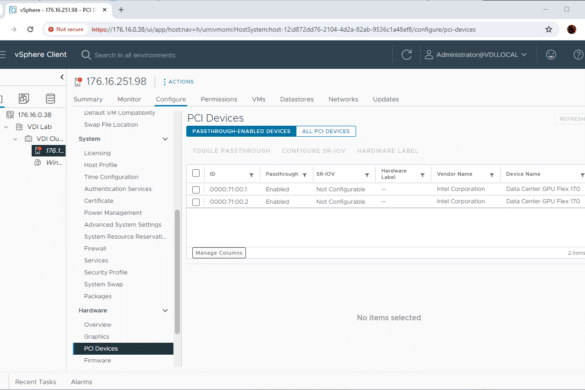Filter the ID column
The height and width of the screenshot is (390, 585).
251,175
